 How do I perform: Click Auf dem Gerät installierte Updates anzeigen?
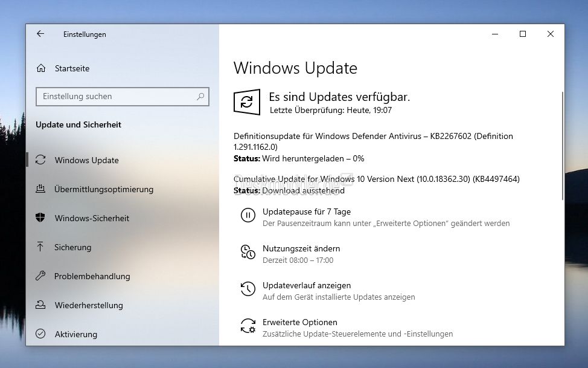[x=339, y=297]
